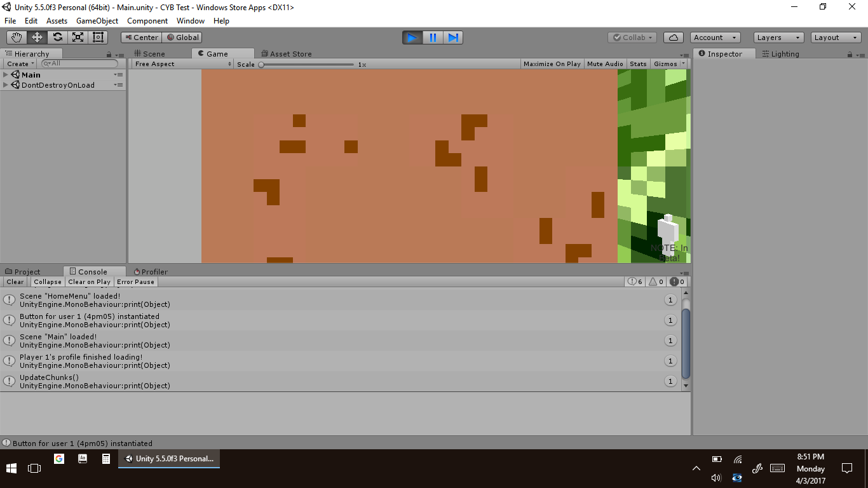Select the Scale tool
The image size is (868, 488).
click(78, 37)
